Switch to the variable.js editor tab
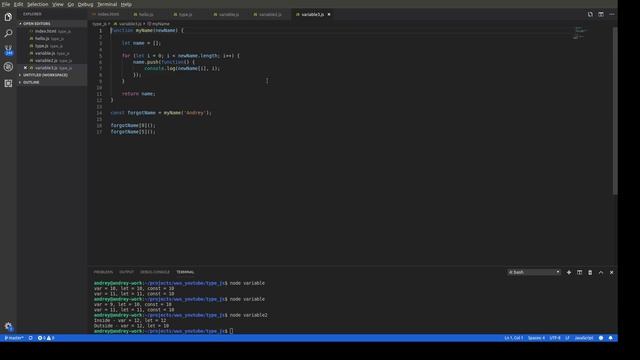 pos(228,14)
